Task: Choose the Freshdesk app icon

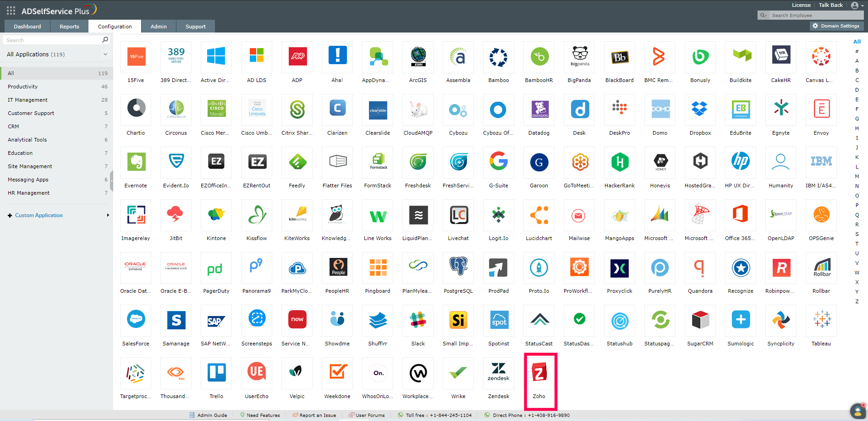Action: point(418,162)
